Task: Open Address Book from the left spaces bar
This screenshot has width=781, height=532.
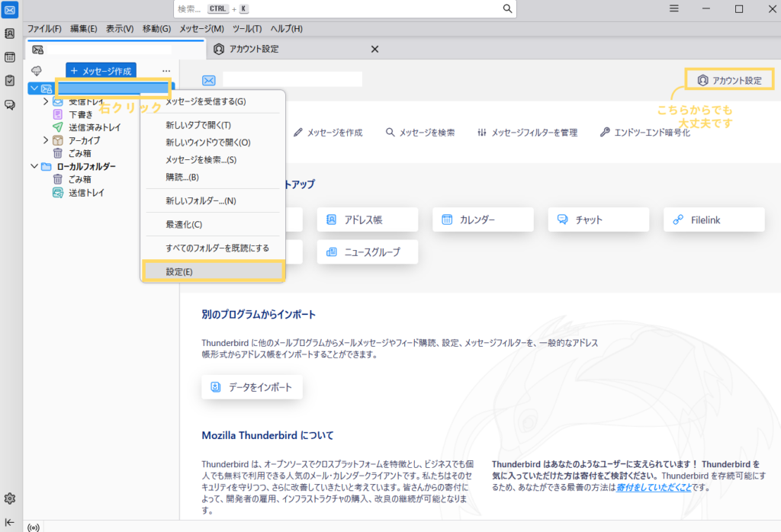Action: click(10, 34)
